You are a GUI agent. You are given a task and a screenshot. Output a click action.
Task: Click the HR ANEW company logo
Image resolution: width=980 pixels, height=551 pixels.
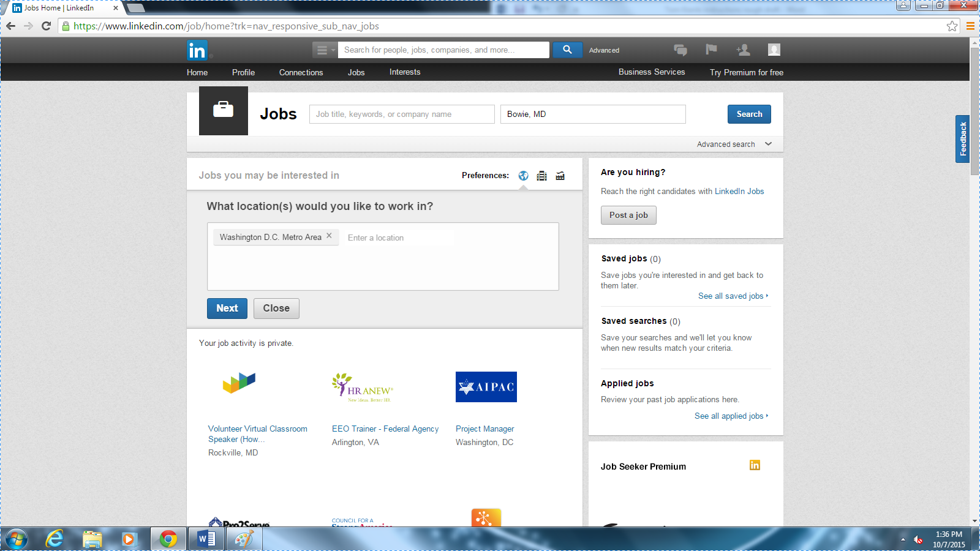pos(363,387)
